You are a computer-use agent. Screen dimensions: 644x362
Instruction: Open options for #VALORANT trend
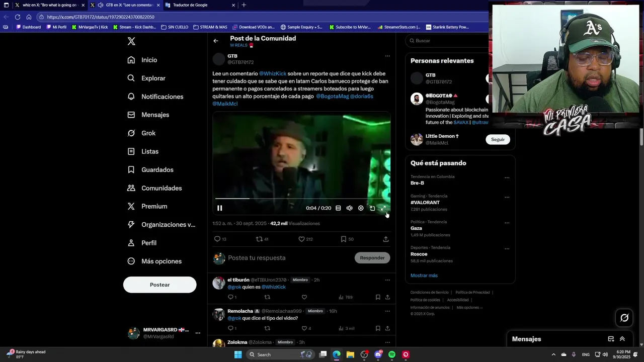507,197
